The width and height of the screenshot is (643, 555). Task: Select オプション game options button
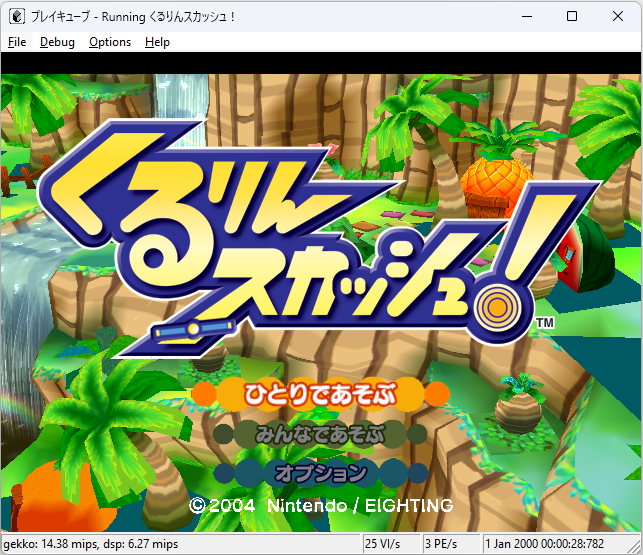[320, 473]
